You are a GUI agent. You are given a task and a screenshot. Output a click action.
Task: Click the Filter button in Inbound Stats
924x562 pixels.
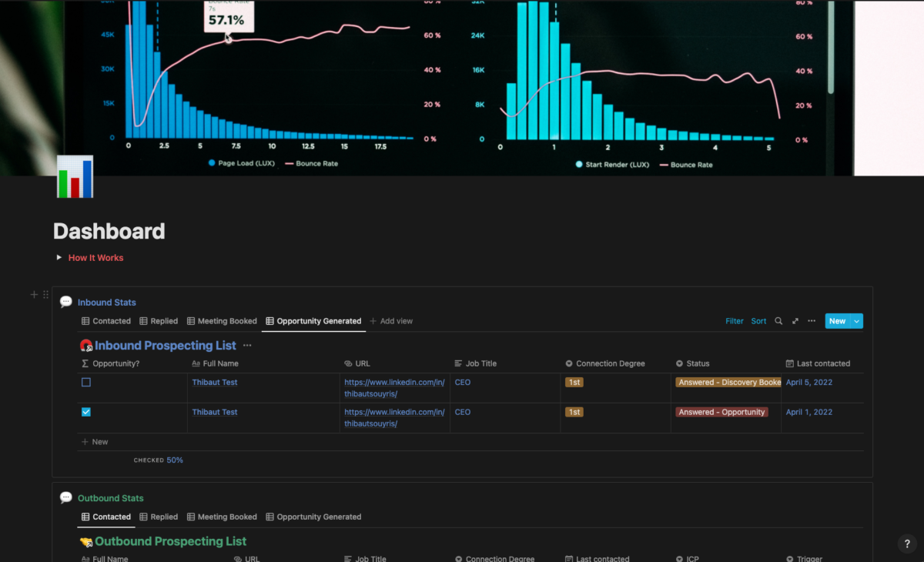tap(735, 321)
